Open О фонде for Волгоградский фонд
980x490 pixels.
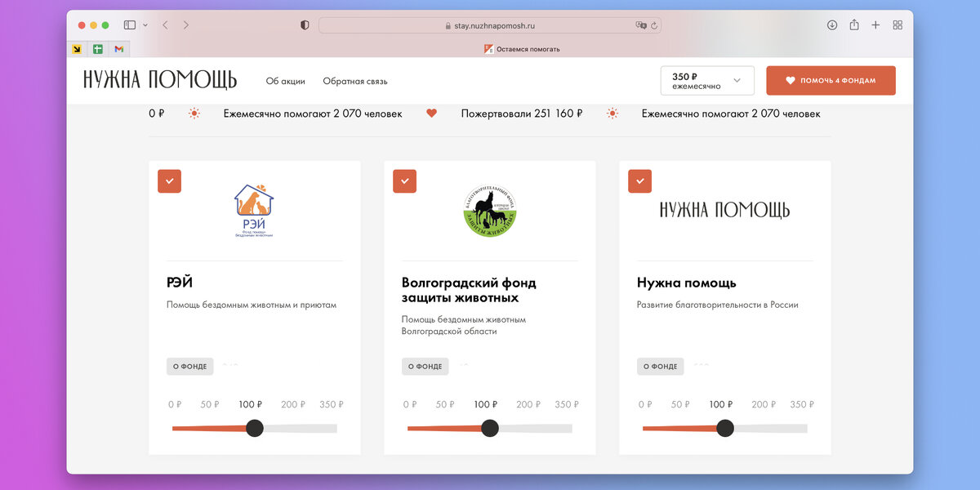tap(425, 367)
